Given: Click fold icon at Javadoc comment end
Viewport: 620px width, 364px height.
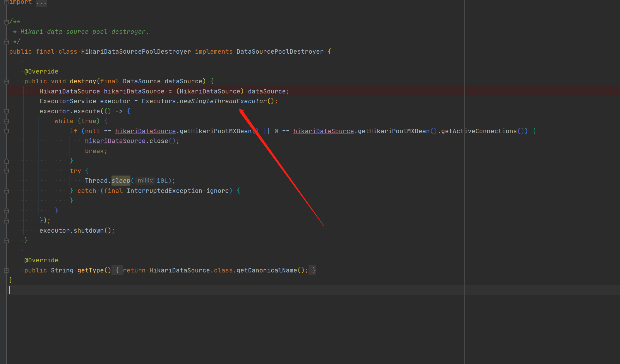Looking at the screenshot, I should [x=6, y=42].
